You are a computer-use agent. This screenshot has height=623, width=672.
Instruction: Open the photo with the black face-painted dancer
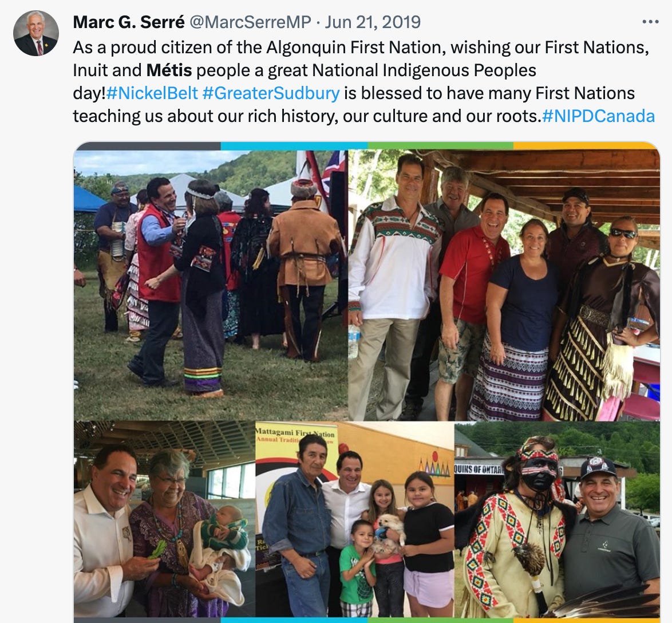click(557, 519)
